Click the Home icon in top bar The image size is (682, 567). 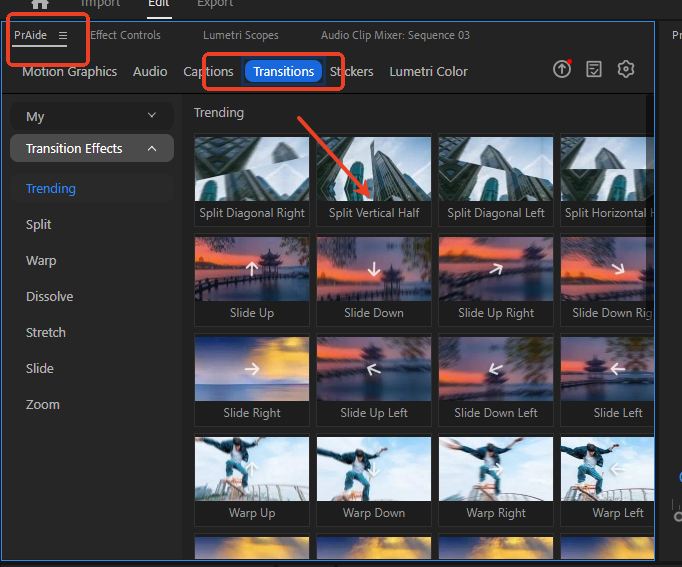[40, 5]
